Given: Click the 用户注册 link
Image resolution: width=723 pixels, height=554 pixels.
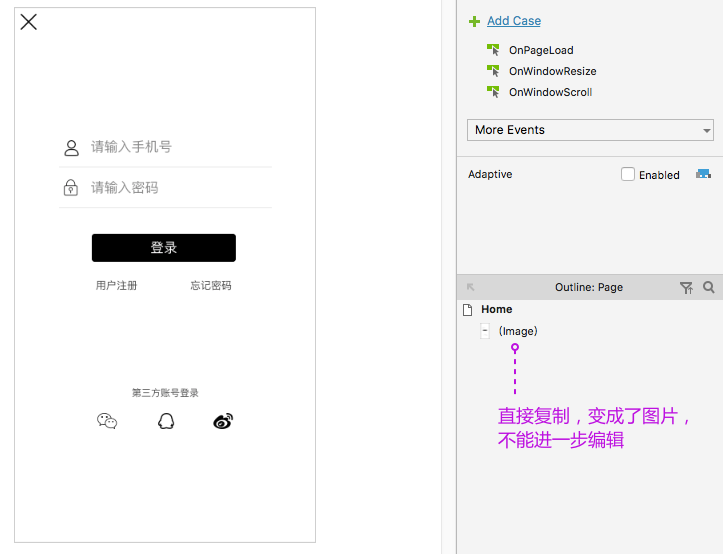Looking at the screenshot, I should [116, 286].
